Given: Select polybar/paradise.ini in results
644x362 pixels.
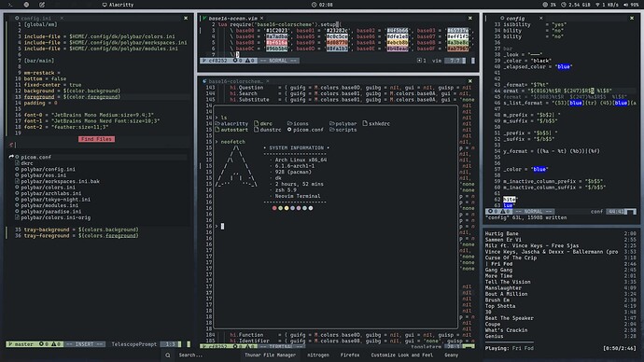Looking at the screenshot, I should click(x=51, y=212).
